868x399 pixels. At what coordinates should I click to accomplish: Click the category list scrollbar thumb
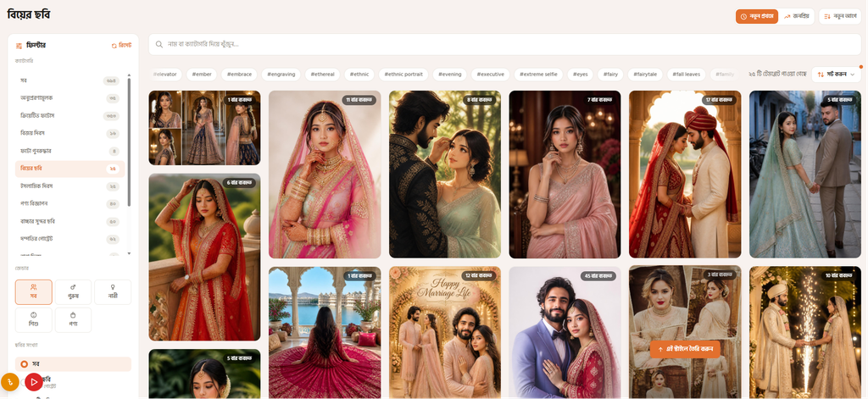[x=129, y=141]
